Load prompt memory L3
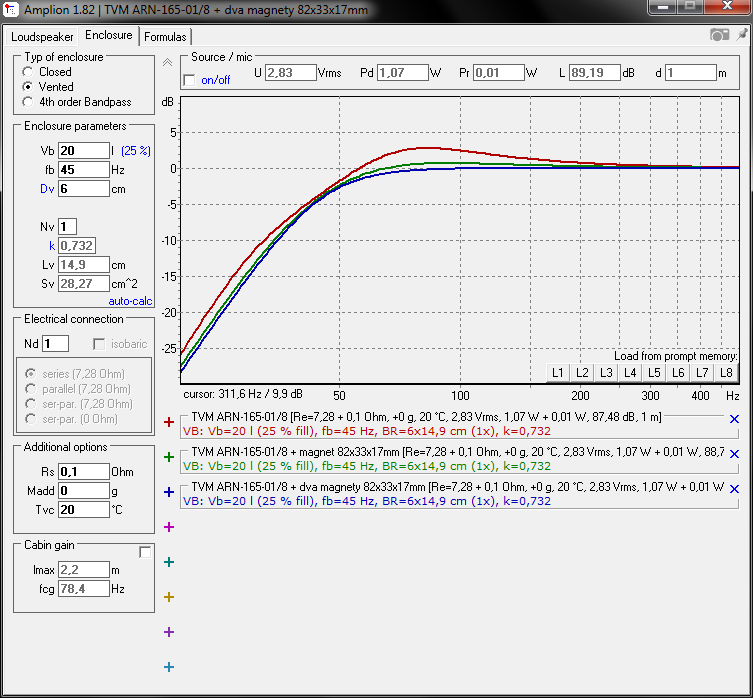Screen dimensions: 753x698 point(606,373)
